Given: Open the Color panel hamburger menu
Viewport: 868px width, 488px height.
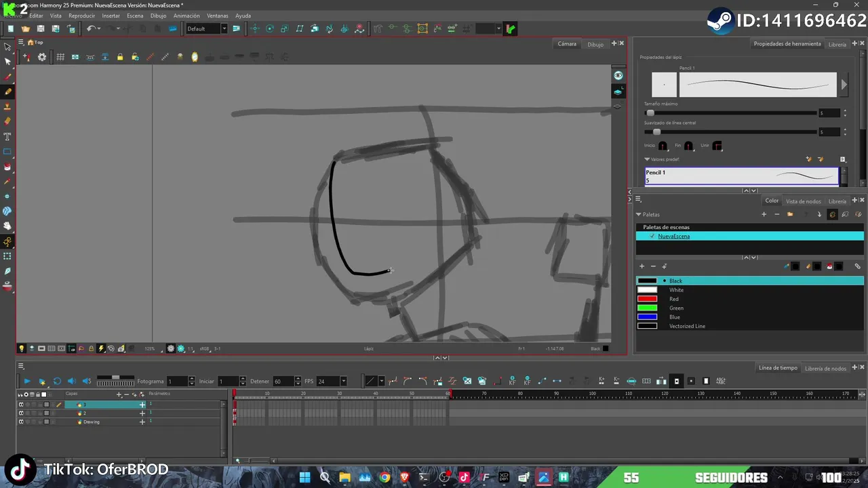Looking at the screenshot, I should pos(638,199).
